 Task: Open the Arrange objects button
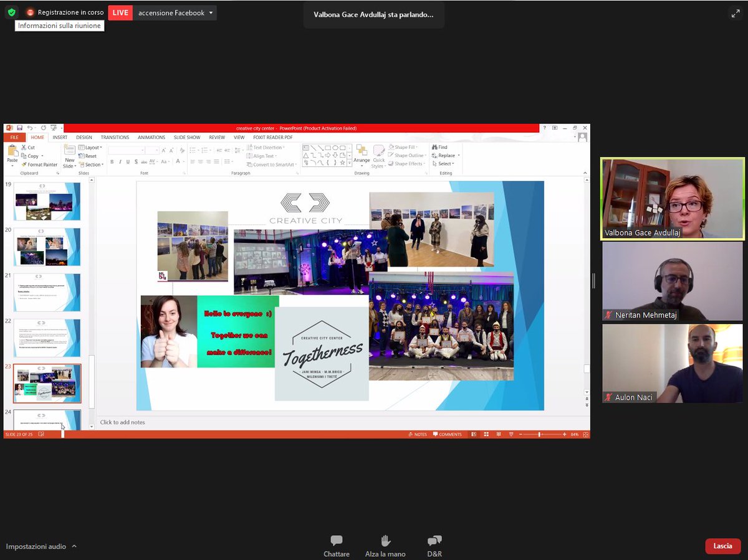click(x=362, y=156)
